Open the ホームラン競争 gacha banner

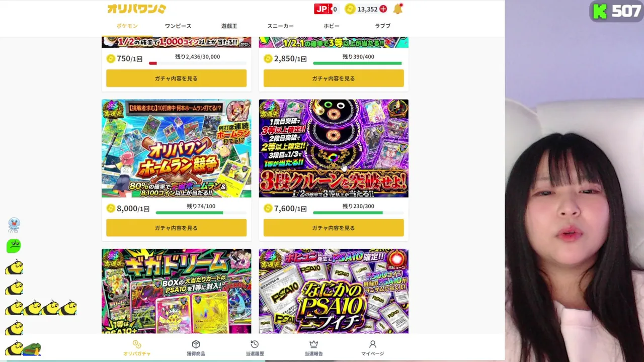(x=176, y=148)
